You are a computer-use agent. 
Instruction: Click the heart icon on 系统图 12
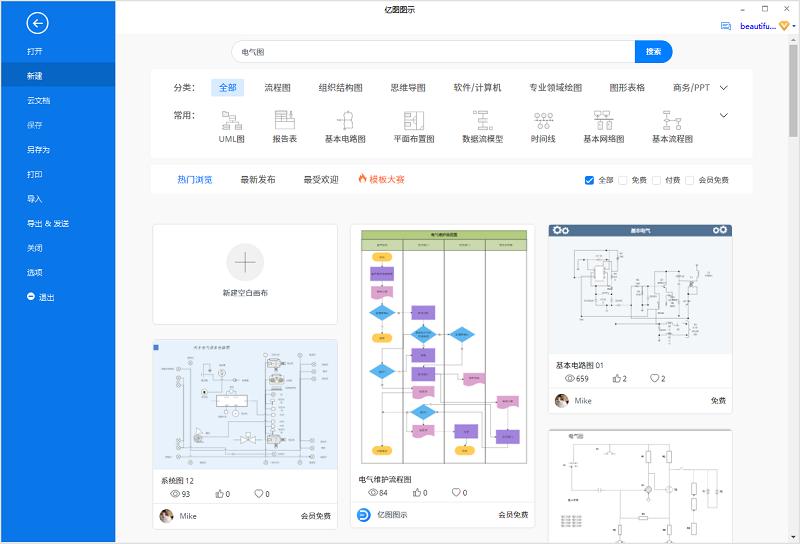(x=259, y=493)
